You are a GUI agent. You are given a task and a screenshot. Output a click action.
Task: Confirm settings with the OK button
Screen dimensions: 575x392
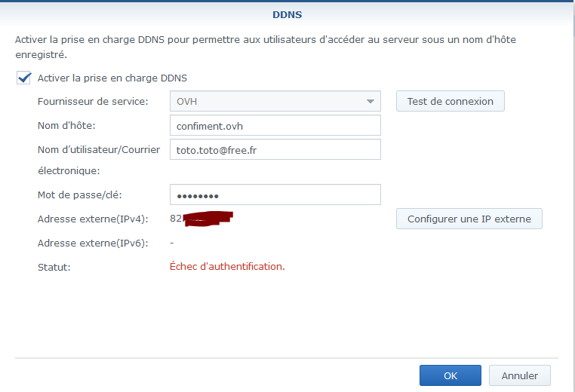click(x=450, y=375)
